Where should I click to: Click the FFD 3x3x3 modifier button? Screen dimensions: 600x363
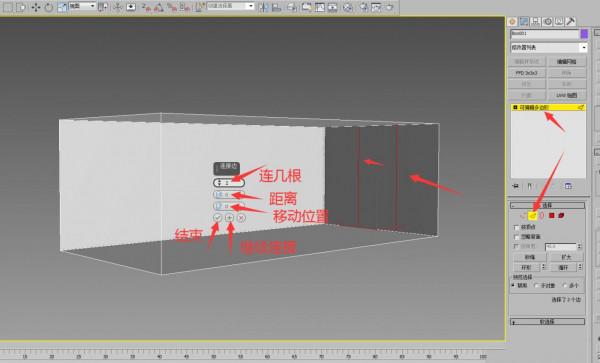pyautogui.click(x=527, y=73)
